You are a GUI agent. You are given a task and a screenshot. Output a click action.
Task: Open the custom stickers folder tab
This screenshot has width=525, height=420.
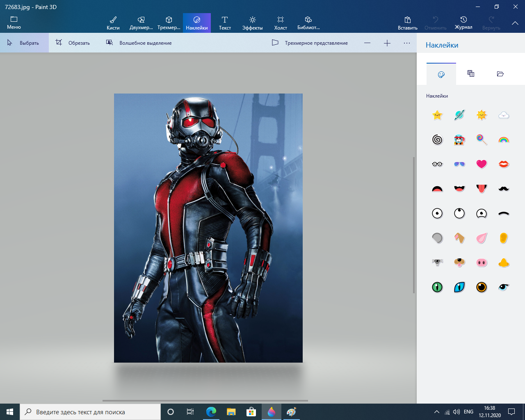tap(500, 74)
